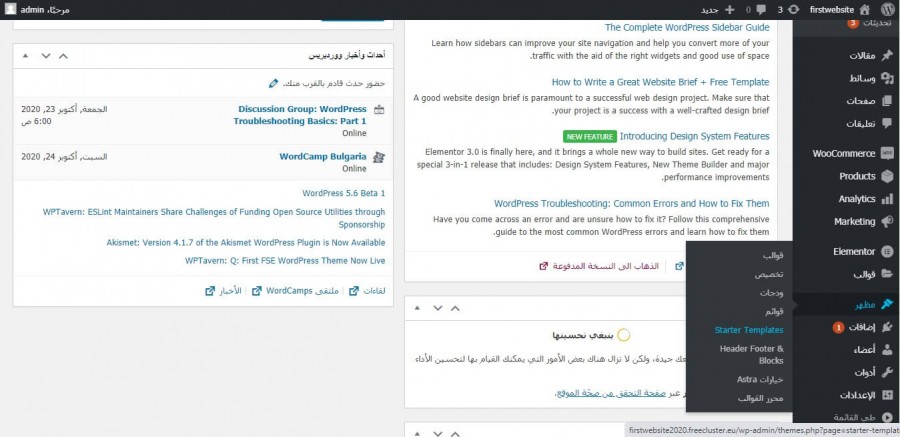The image size is (900, 437).
Task: Click the مظهر appearance brush icon
Action: tap(887, 303)
